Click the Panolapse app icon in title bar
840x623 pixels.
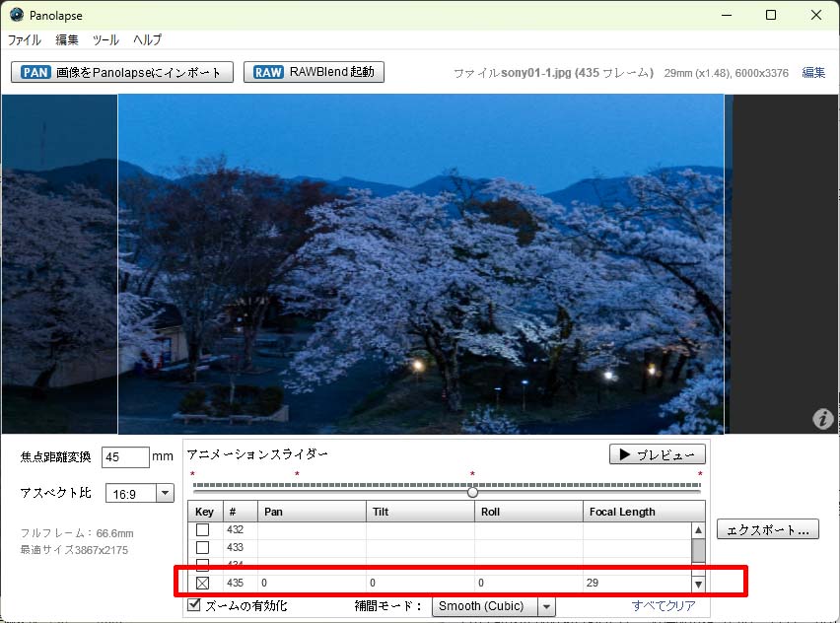tap(17, 14)
